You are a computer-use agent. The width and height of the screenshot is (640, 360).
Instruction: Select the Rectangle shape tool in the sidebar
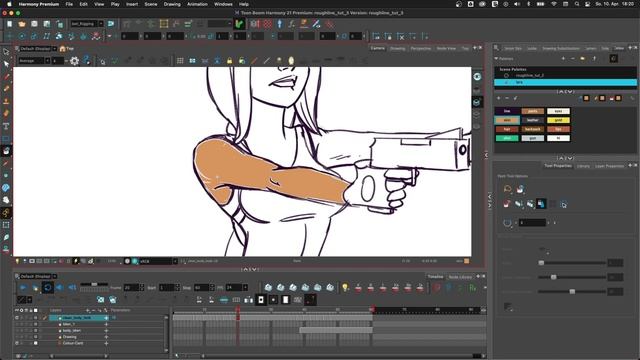pyautogui.click(x=6, y=139)
